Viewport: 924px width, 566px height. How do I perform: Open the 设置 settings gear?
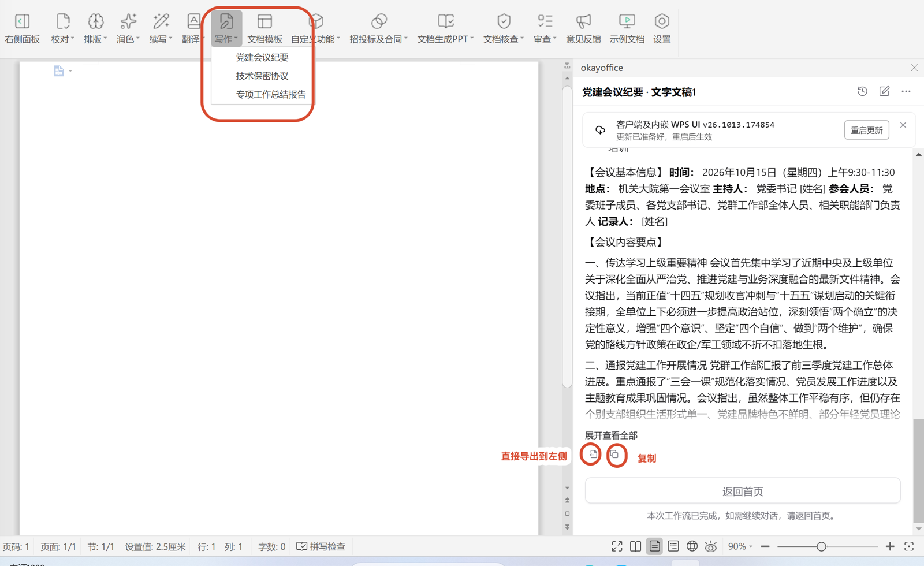[x=662, y=28]
